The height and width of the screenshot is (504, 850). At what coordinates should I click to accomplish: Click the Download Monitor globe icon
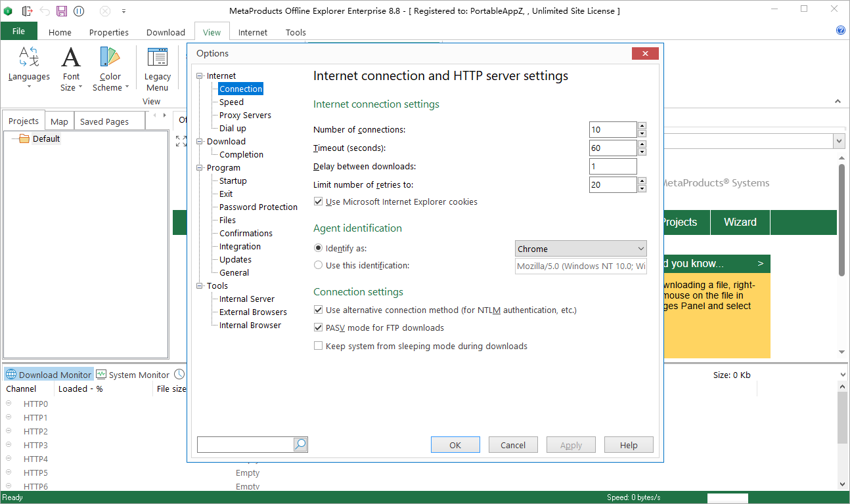coord(11,375)
